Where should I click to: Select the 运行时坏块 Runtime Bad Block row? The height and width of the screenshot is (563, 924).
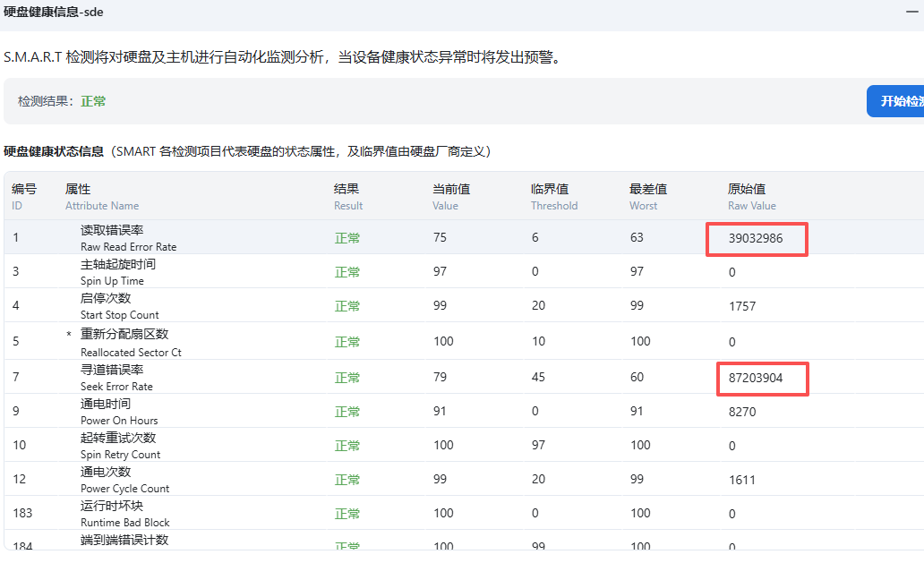pos(124,514)
